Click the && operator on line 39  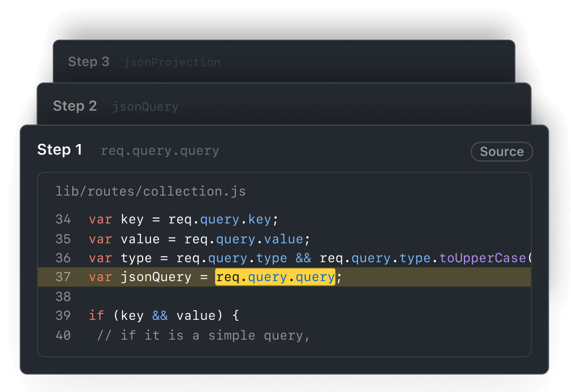click(x=159, y=315)
